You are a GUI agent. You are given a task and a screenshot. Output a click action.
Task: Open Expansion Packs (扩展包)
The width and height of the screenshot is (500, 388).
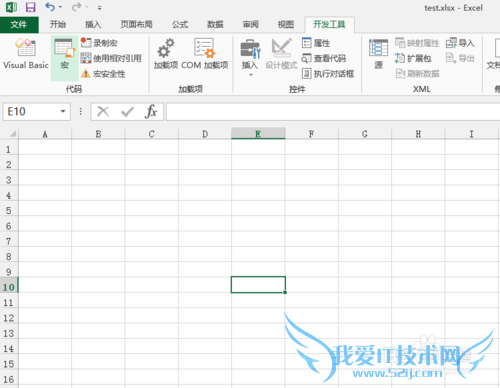(x=413, y=58)
